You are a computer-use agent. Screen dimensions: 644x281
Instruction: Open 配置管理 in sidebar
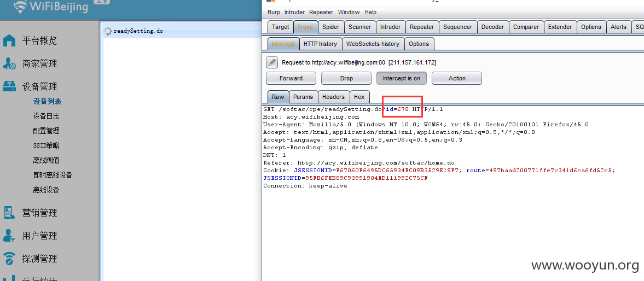tap(47, 131)
